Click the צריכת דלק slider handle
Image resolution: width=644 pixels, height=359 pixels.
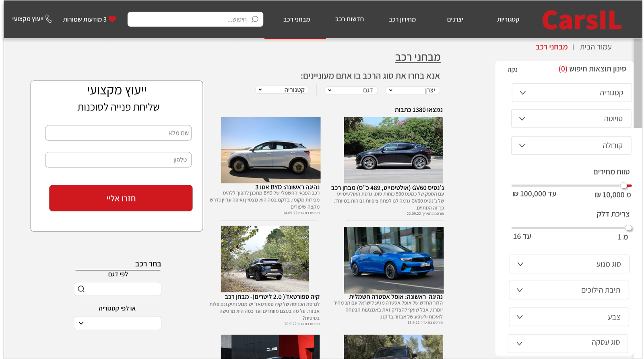point(628,228)
